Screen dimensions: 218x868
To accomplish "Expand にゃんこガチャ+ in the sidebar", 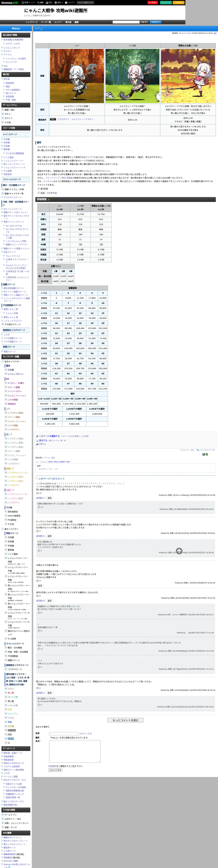I will click(x=6, y=374).
